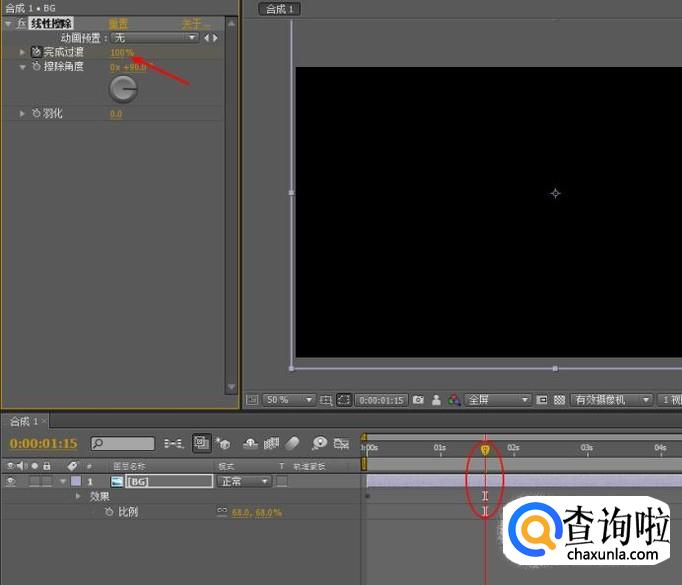
Task: Select the 合成 1 timeline tab
Action: pyautogui.click(x=24, y=421)
